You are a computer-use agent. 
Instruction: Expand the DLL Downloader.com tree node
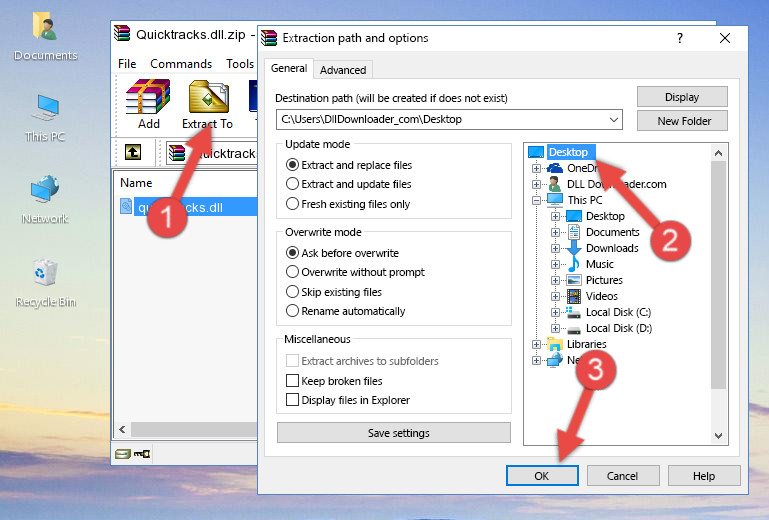tap(536, 184)
